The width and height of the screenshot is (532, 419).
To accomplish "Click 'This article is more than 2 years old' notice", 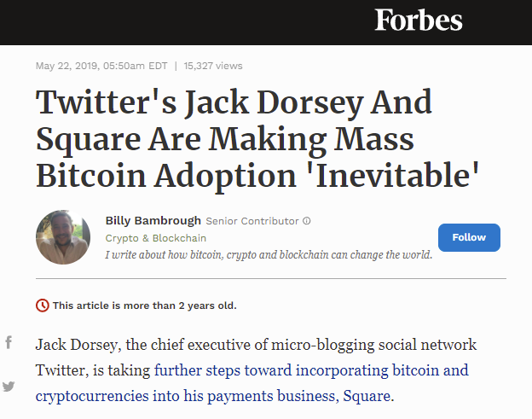I will coord(145,306).
